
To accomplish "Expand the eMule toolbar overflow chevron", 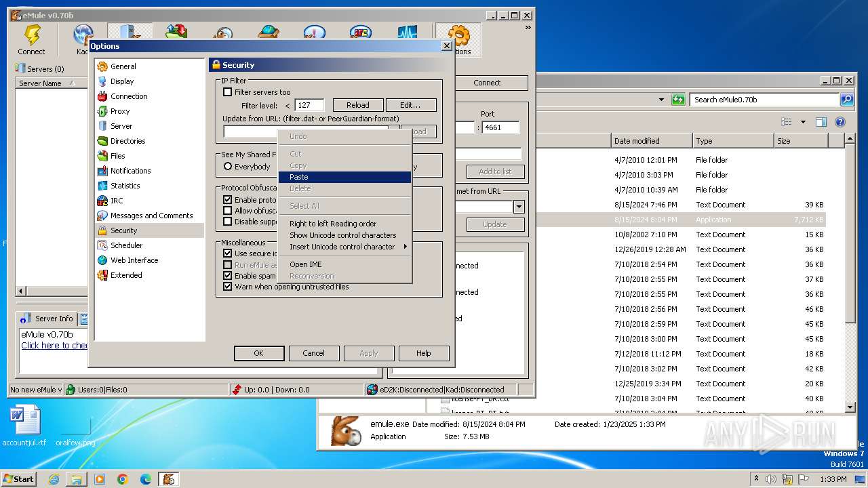I will click(528, 28).
